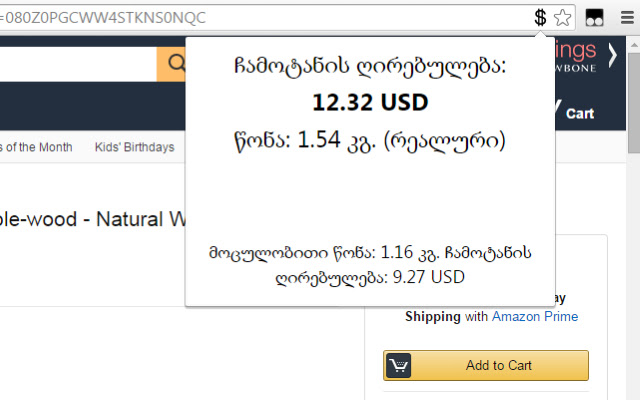
Task: Click the dollar sign extension icon
Action: coord(540,16)
